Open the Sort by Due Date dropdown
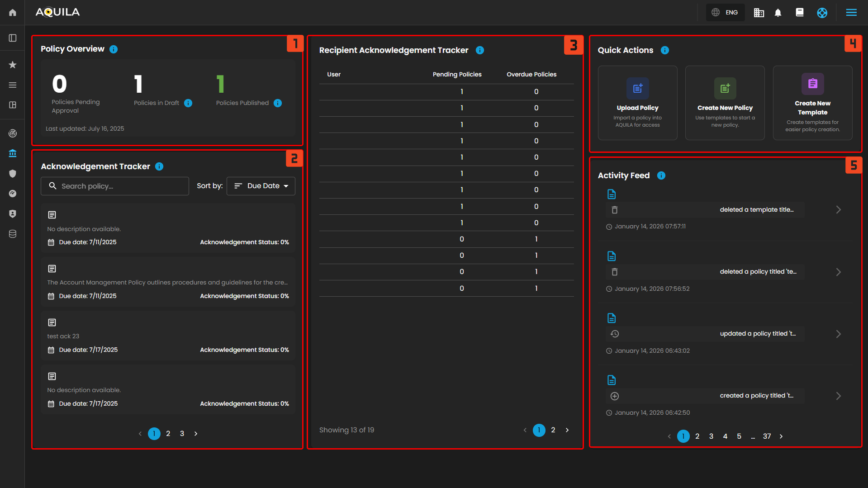Screen dimensions: 868x488 coord(261,186)
